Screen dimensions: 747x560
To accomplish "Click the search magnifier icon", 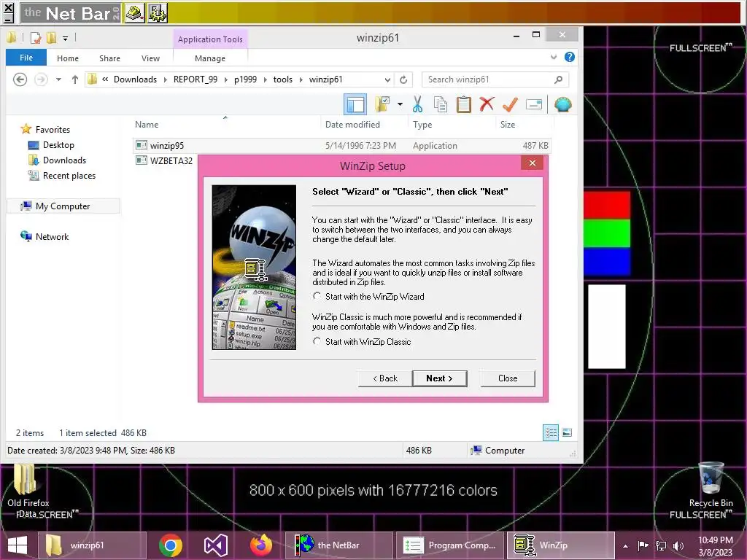I will pyautogui.click(x=558, y=79).
